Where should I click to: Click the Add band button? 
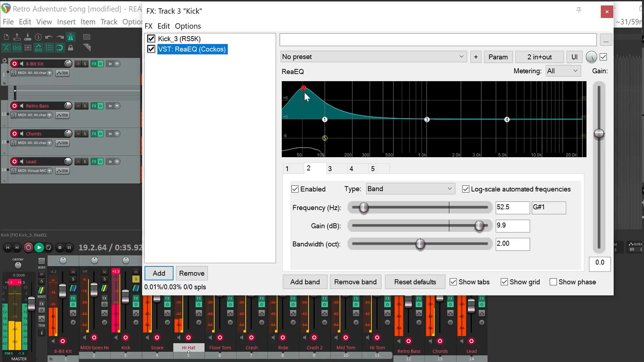tap(305, 282)
